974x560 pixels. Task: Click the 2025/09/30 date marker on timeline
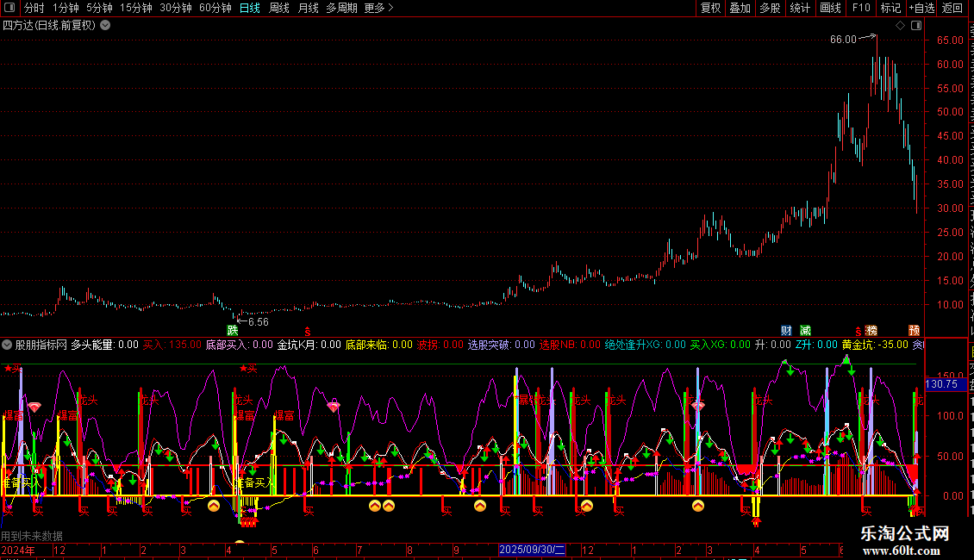click(x=533, y=550)
